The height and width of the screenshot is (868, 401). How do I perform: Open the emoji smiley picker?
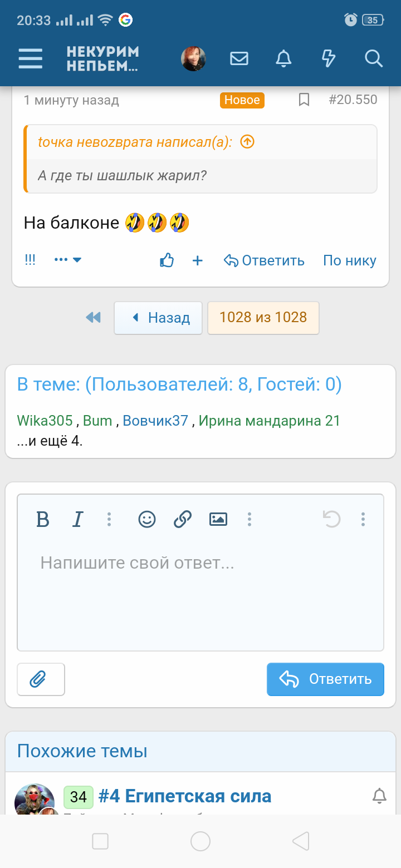(x=147, y=520)
